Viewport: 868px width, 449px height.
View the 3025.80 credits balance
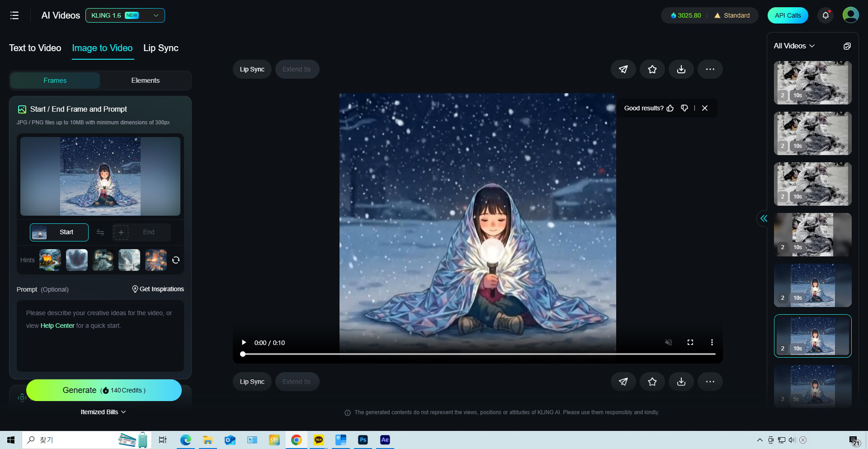pyautogui.click(x=686, y=15)
